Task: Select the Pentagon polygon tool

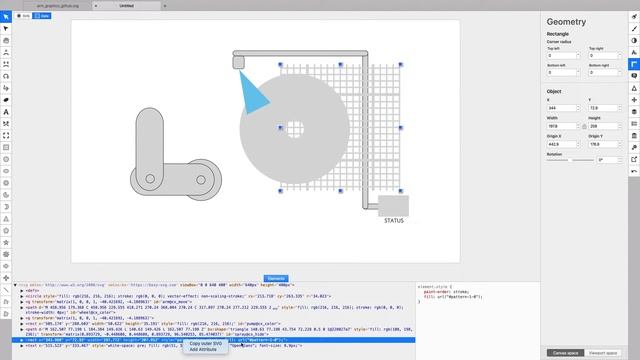Action: pos(6,231)
